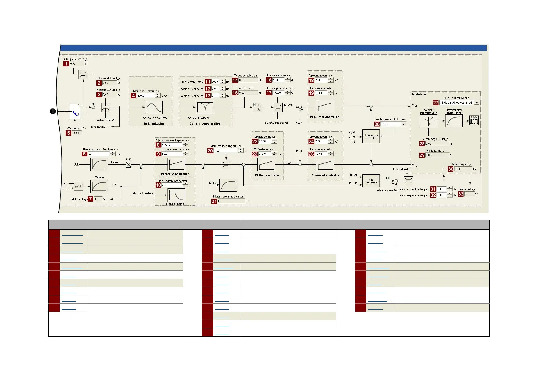Edit Ti in the lower PI current controller
555x392 pixels.
click(321, 154)
